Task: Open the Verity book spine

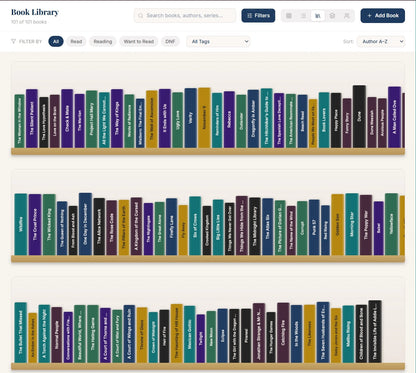Action: (x=191, y=118)
